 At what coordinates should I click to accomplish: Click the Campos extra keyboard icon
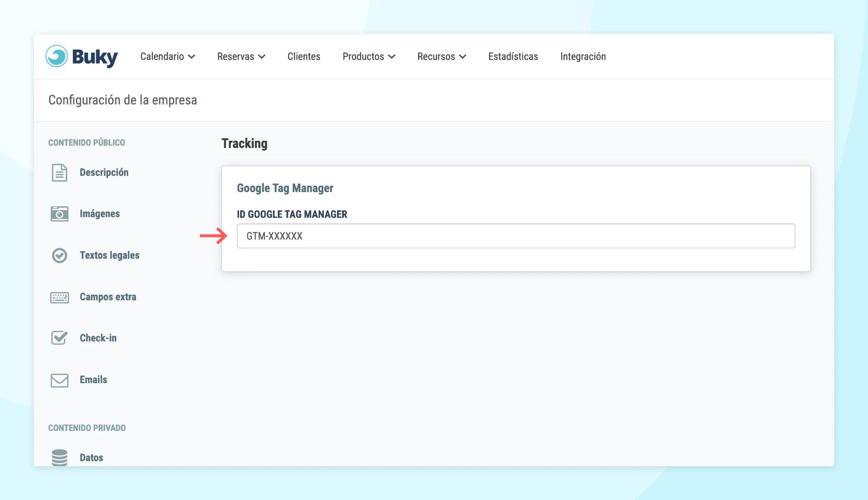59,297
